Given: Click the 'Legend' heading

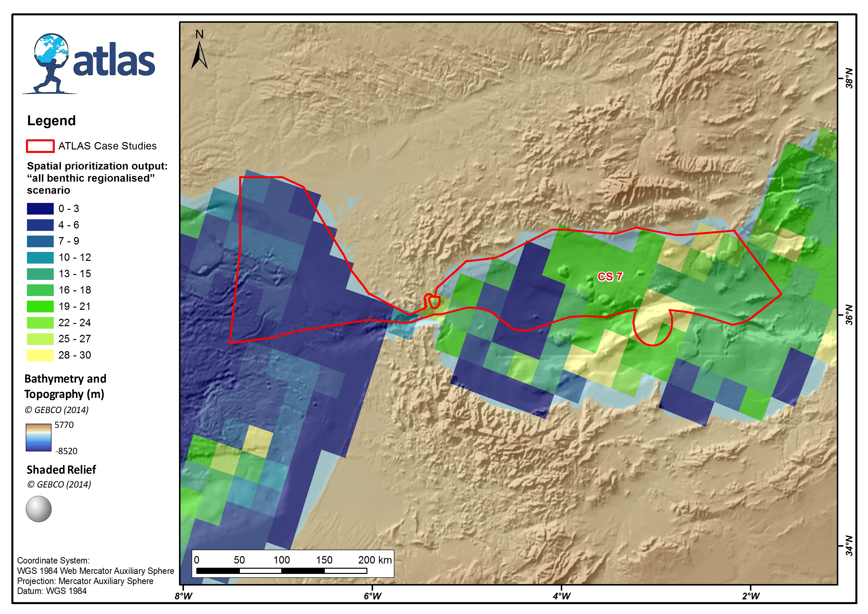Looking at the screenshot, I should tap(51, 121).
